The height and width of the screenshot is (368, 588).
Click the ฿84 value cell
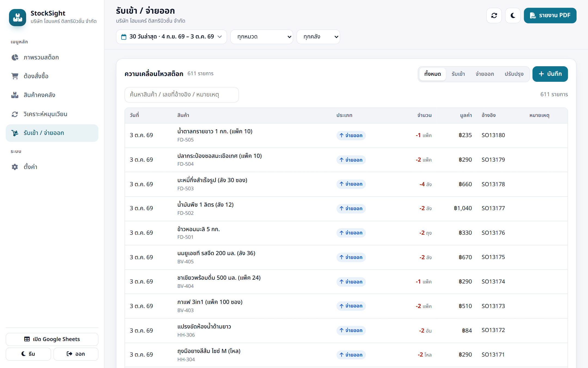[467, 331]
